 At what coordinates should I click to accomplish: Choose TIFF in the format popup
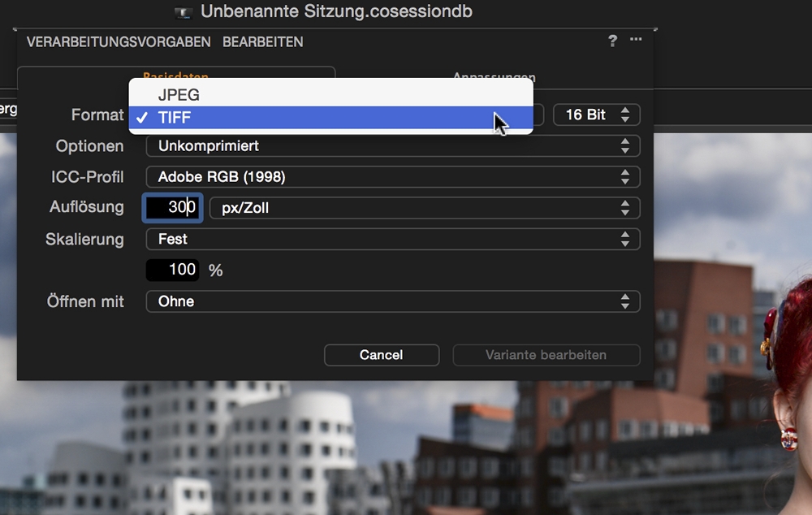[x=331, y=118]
